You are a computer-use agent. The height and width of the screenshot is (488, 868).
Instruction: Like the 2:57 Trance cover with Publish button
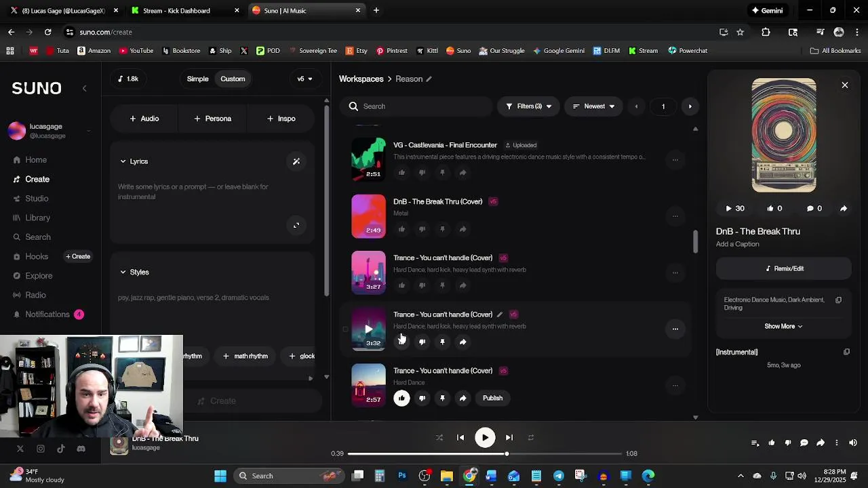pos(401,399)
